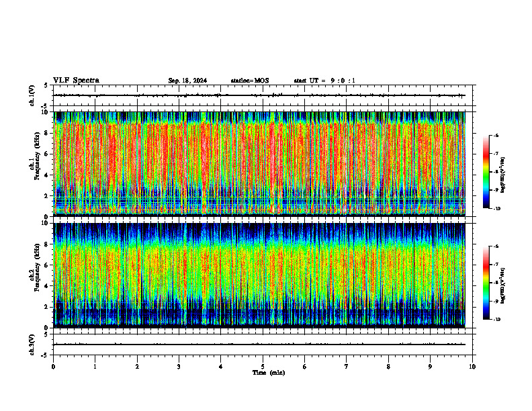Click the date "Sep. 18, 2024"

tap(187, 81)
